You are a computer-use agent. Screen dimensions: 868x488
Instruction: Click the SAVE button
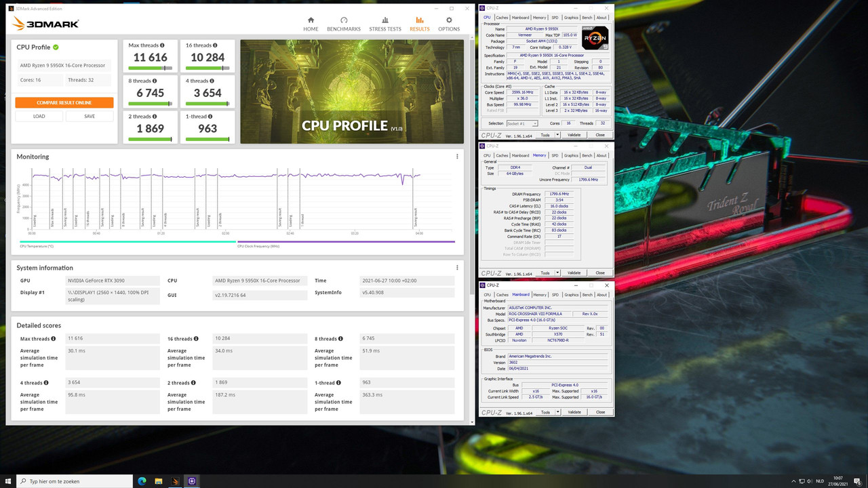[90, 116]
